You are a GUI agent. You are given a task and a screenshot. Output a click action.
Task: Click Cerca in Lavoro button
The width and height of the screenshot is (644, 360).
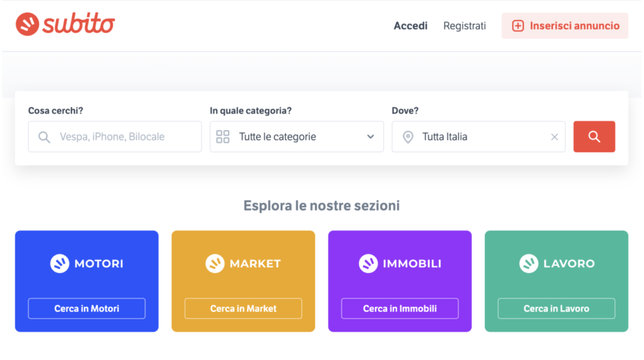(x=557, y=308)
